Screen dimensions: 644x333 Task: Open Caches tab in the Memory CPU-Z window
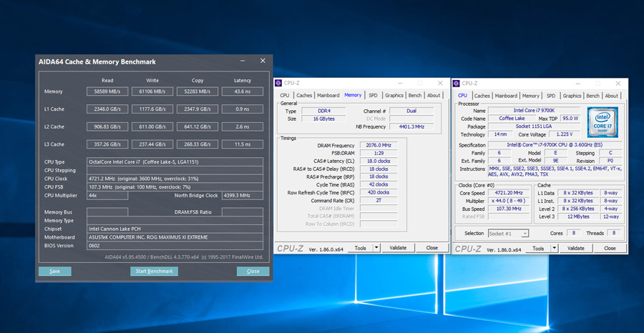point(304,95)
